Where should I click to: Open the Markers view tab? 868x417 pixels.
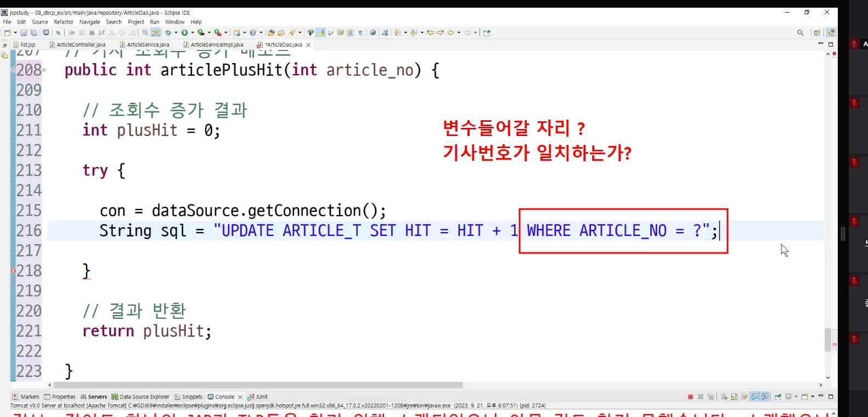click(26, 397)
